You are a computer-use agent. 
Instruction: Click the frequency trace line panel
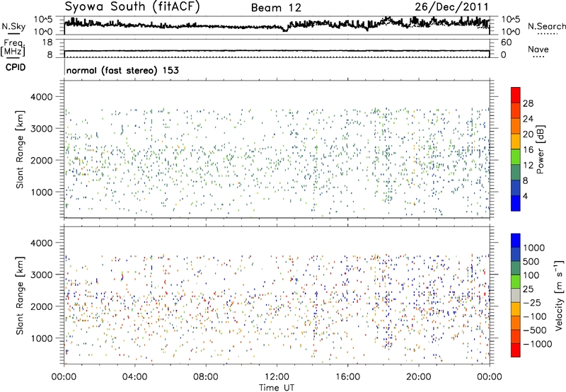(277, 48)
